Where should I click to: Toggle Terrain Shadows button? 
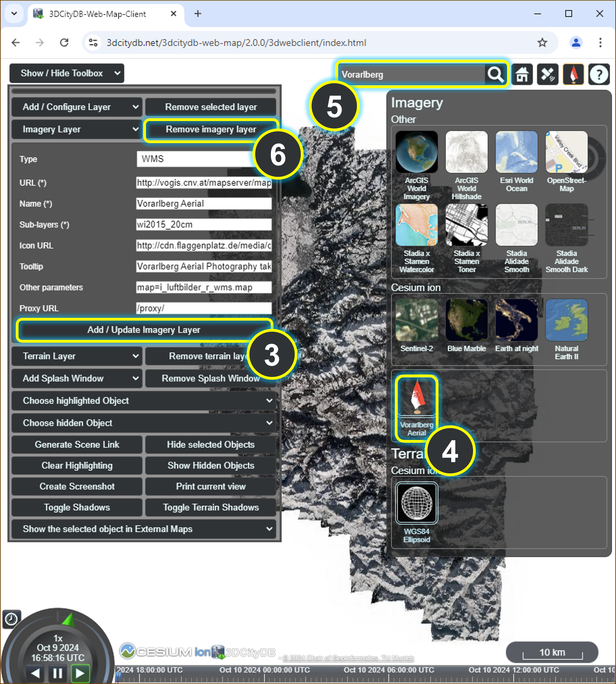point(210,507)
